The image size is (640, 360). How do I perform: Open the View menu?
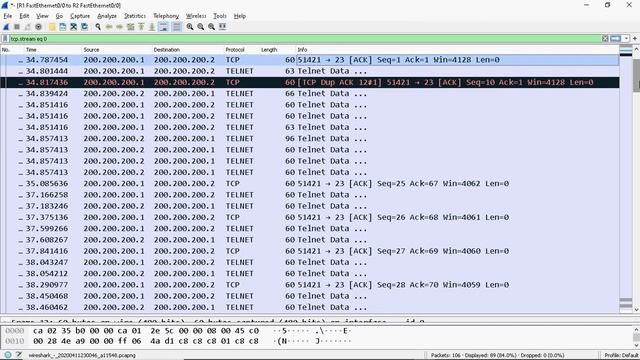tap(42, 16)
